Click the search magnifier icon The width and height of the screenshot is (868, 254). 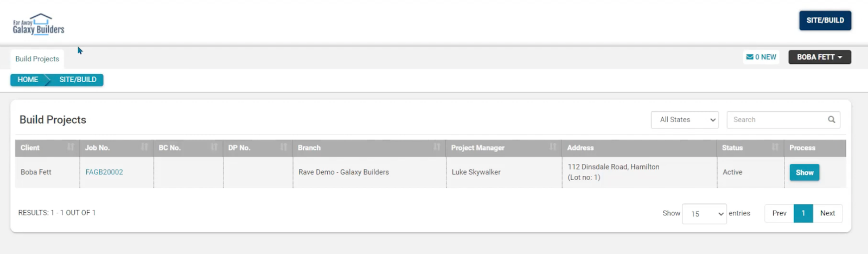[831, 119]
